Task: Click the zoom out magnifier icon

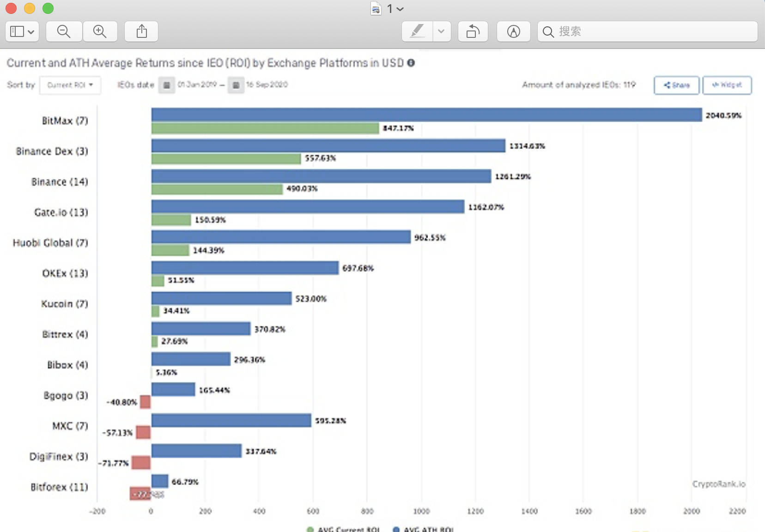Action: [x=64, y=31]
